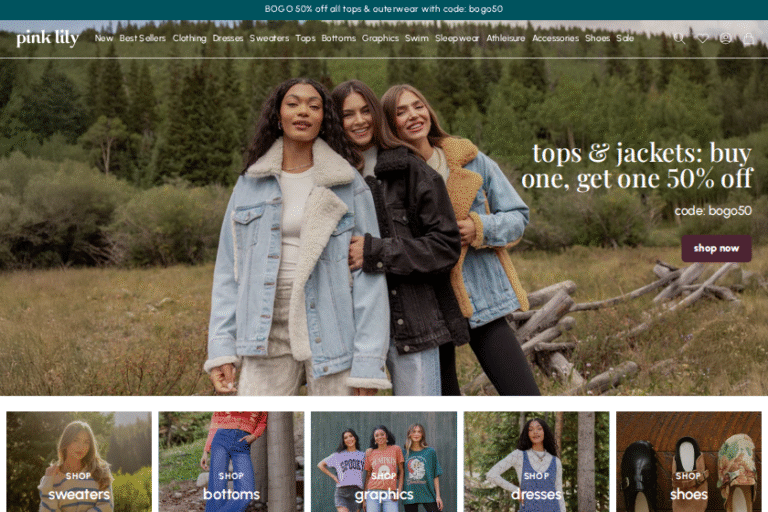
Task: Go to the Athleisure section
Action: (505, 38)
